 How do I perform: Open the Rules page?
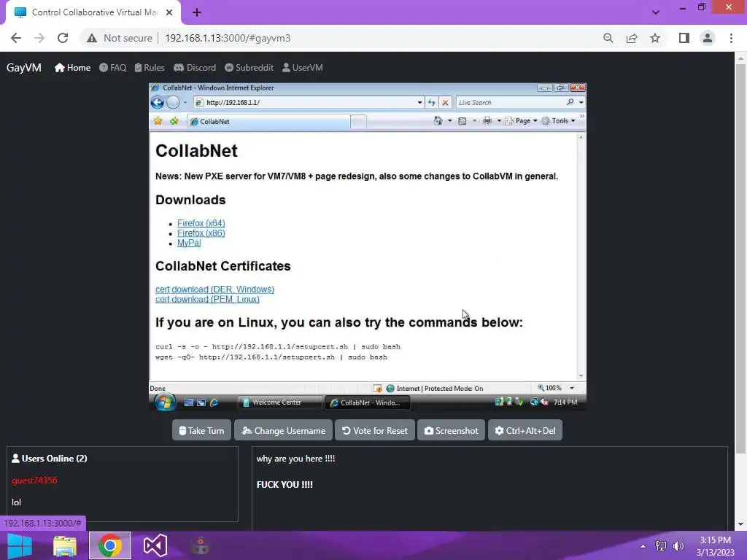[150, 68]
